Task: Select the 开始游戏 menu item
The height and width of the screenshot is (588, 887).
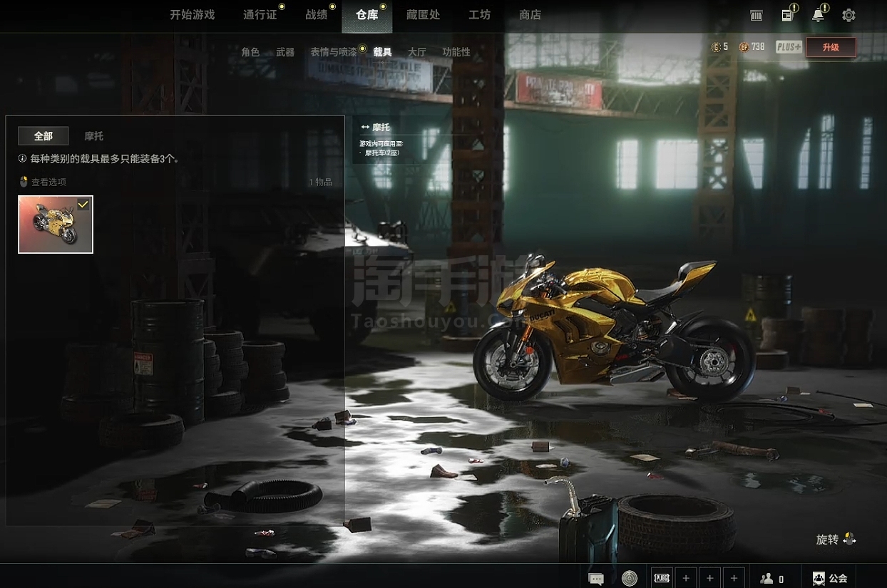Action: (192, 15)
